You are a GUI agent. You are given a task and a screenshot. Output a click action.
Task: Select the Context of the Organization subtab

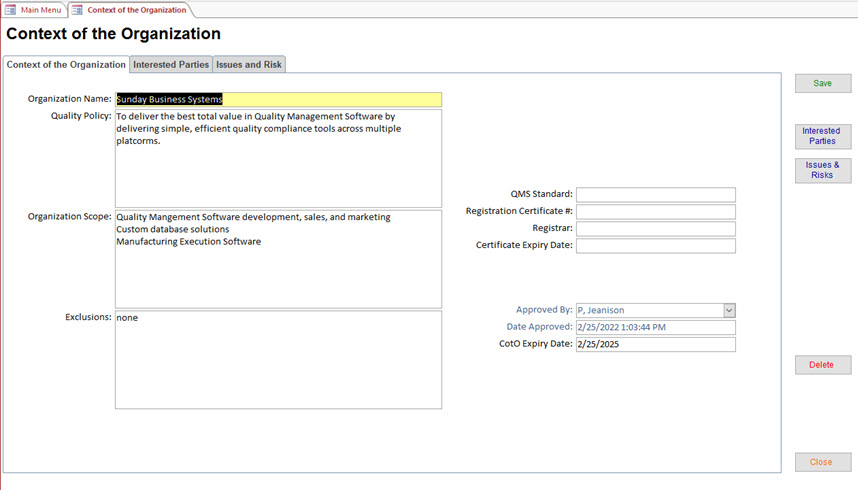tap(66, 64)
